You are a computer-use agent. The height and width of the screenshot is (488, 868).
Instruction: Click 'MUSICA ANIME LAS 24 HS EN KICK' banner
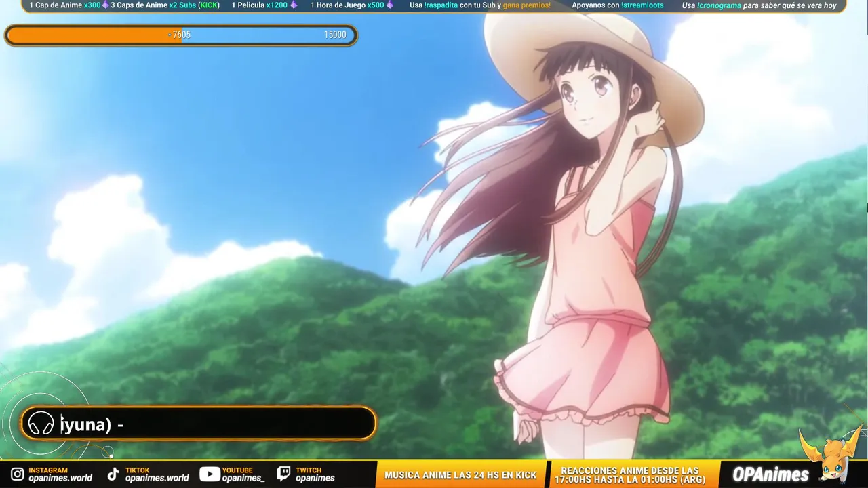[460, 475]
